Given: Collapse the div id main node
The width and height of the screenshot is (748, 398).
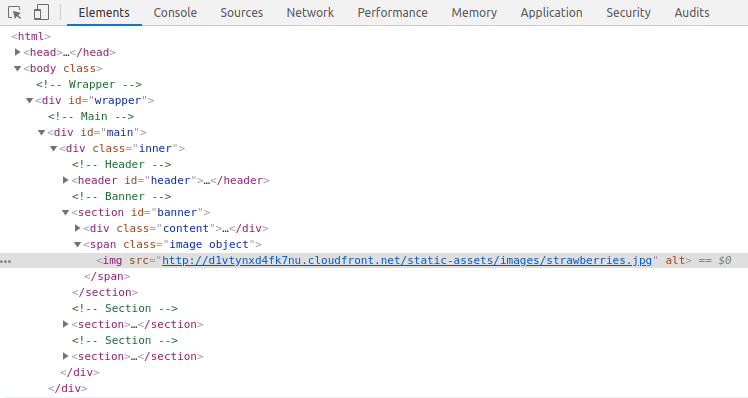Looking at the screenshot, I should click(x=42, y=132).
